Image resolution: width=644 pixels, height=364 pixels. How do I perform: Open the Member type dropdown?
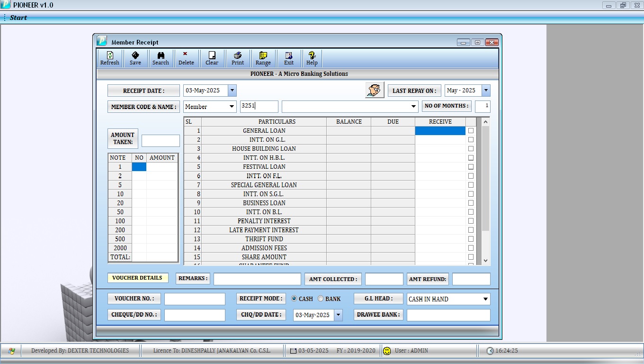[x=232, y=107]
